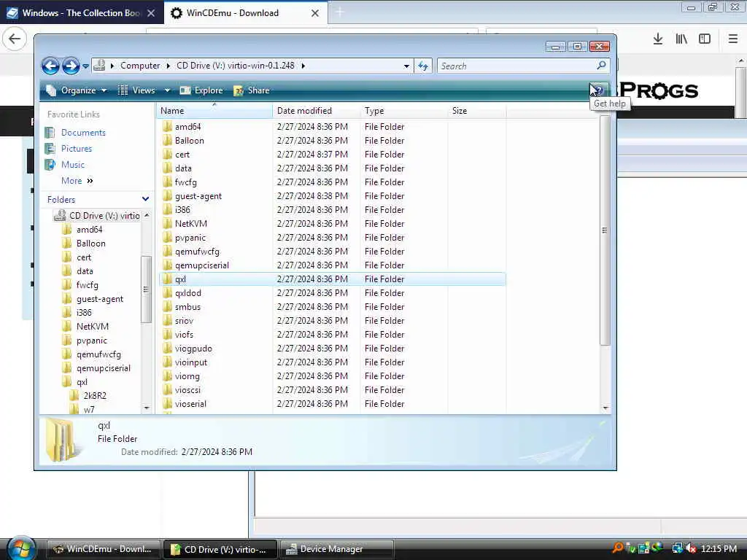Go back using Explorer's Back arrow
The width and height of the screenshot is (747, 560).
pos(50,66)
